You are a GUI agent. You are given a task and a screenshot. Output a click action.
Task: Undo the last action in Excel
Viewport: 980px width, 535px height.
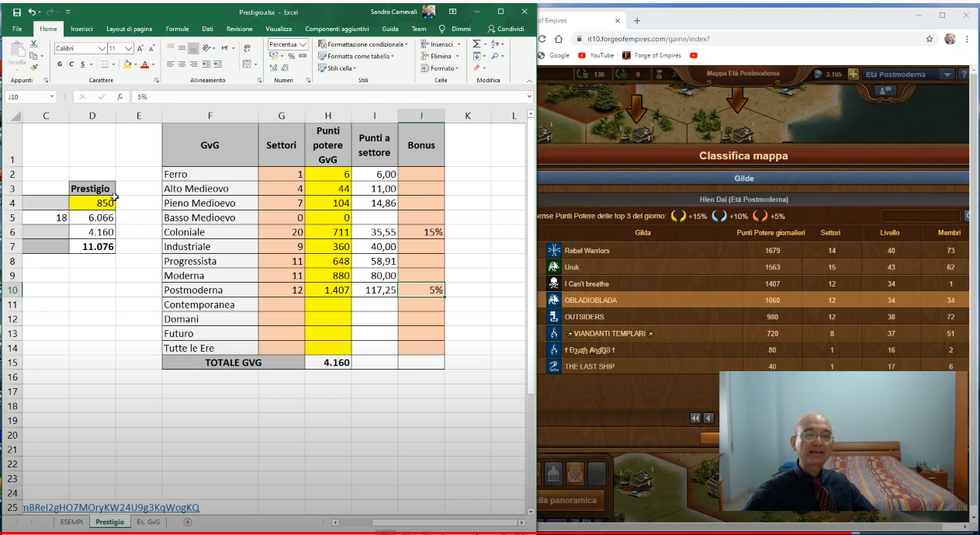31,12
